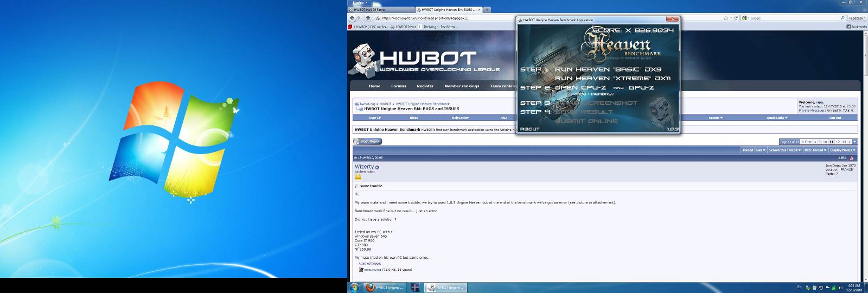Click the network icon in system tray
Screen dimensions: 868x293
click(822, 287)
